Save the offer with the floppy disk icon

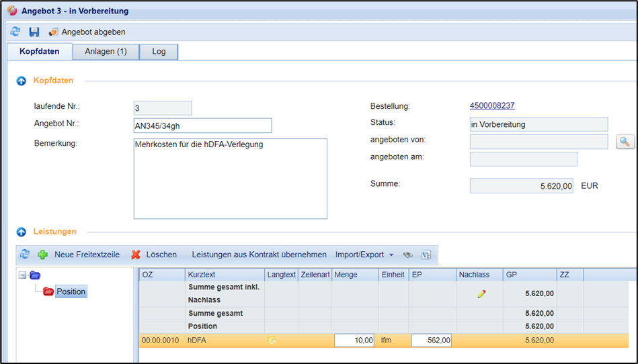coord(34,32)
